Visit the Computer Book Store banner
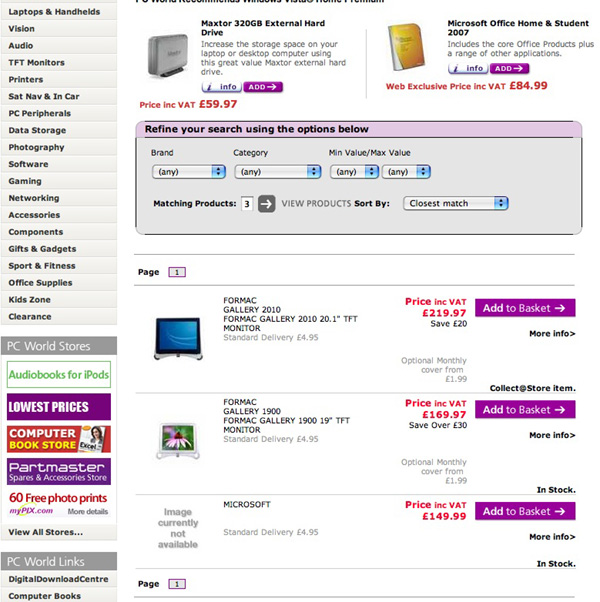Screen dimensions: 600x602 [x=59, y=439]
